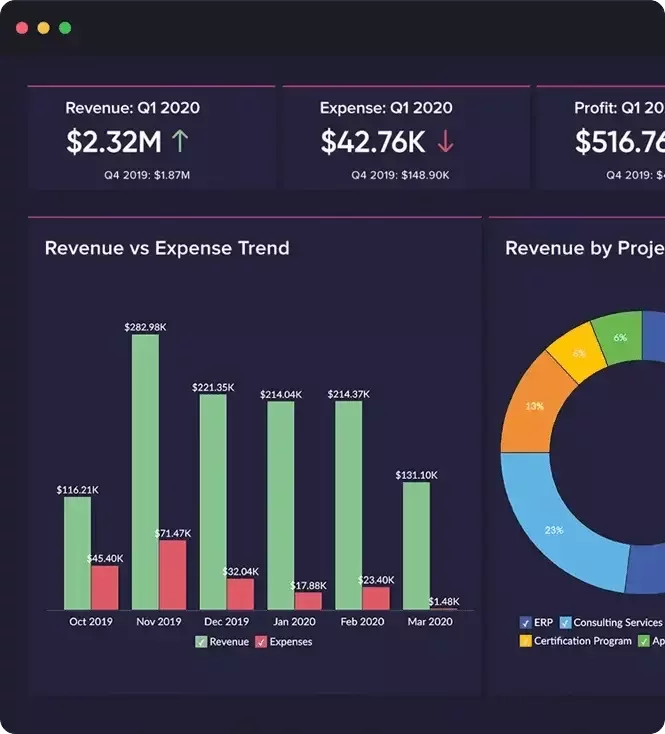Toggle the Revenue legend checkbox
665x734 pixels.
[x=201, y=642]
